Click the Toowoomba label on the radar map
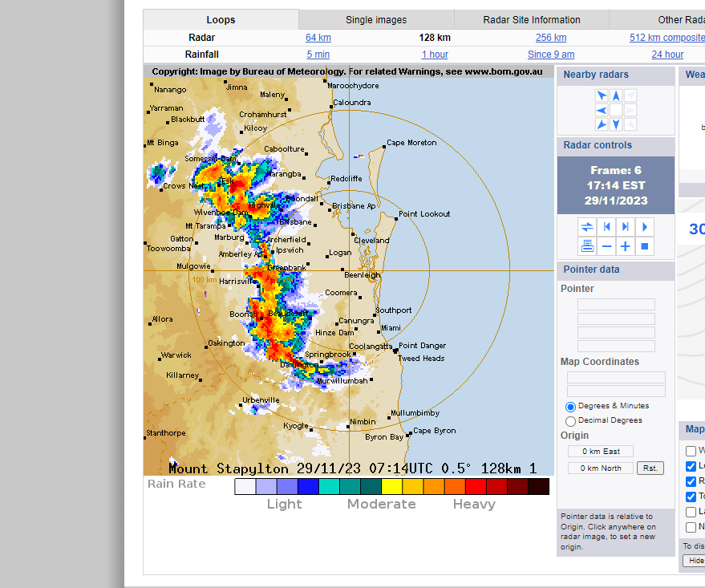 pos(168,249)
